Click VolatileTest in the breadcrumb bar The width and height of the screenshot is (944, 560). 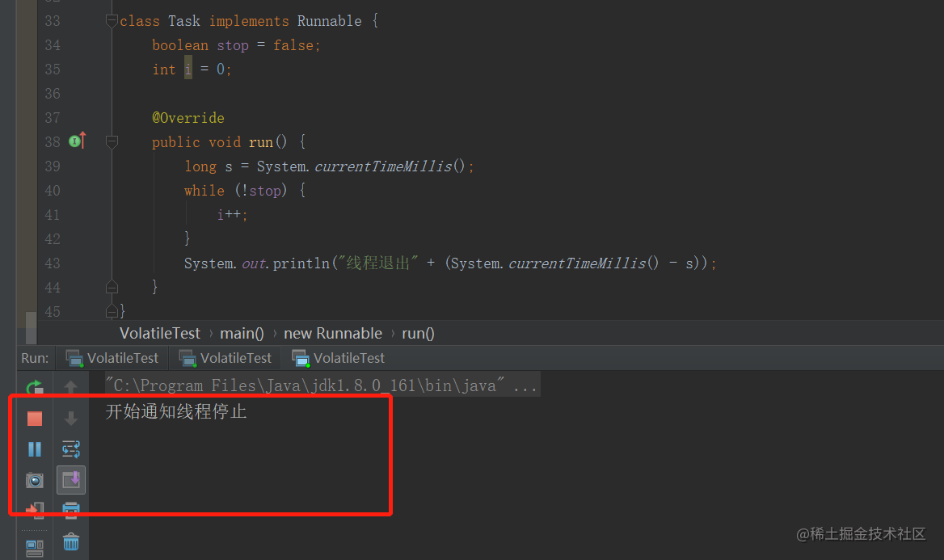tap(160, 334)
